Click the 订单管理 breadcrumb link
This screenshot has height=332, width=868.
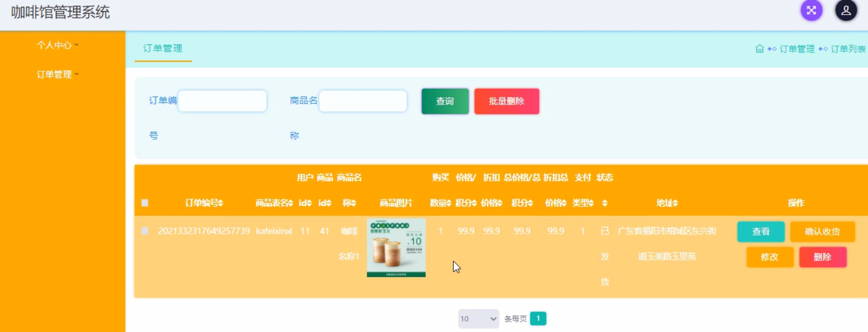coord(797,49)
